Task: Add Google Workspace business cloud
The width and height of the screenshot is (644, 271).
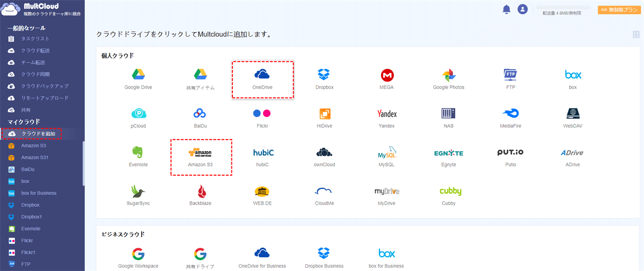Action: coord(138,259)
